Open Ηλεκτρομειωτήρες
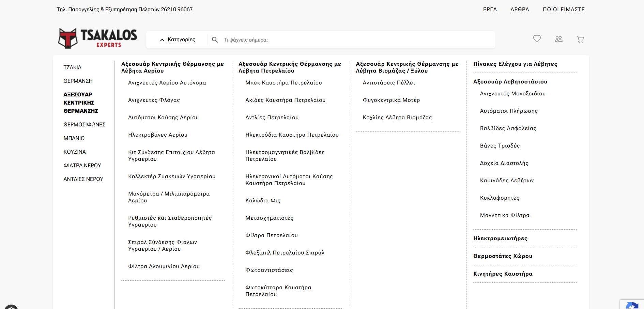The height and width of the screenshot is (309, 644). pyautogui.click(x=500, y=238)
